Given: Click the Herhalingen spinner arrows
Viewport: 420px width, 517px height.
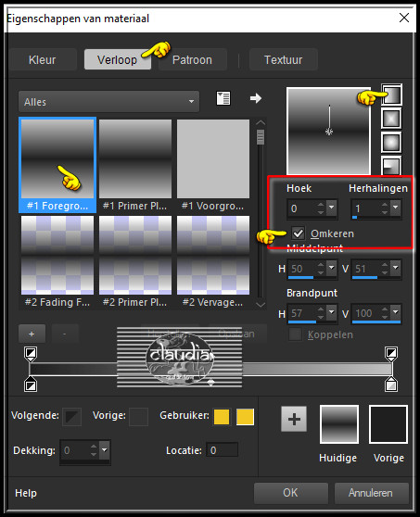Looking at the screenshot, I should (385, 208).
